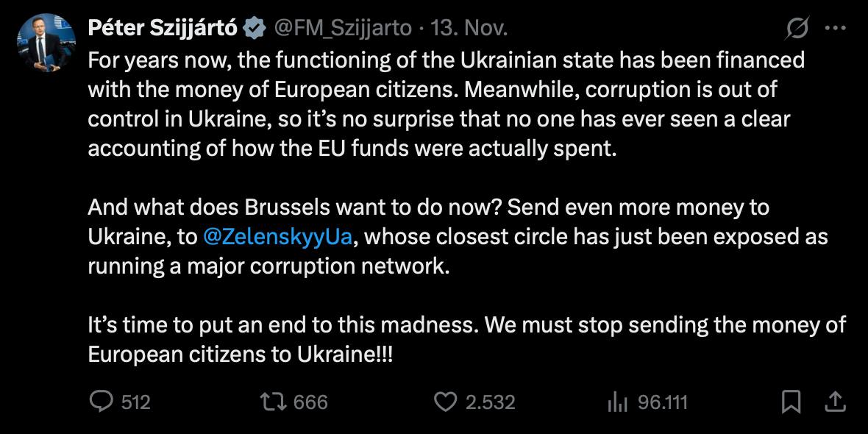Click the 2.532 likes count
This screenshot has height=434, width=868.
coord(491,402)
